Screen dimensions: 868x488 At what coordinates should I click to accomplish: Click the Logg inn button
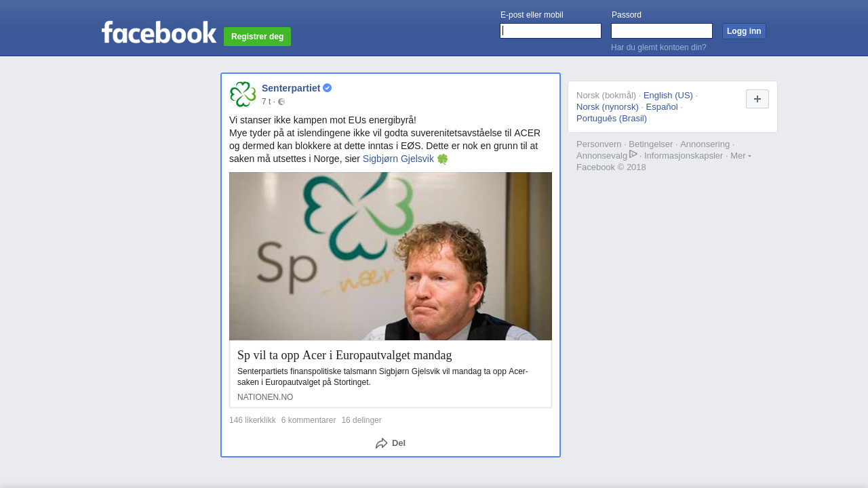point(744,31)
